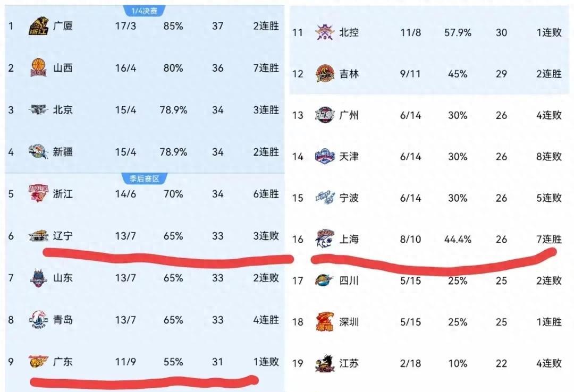Click 四川's 25% win rate

click(x=457, y=280)
